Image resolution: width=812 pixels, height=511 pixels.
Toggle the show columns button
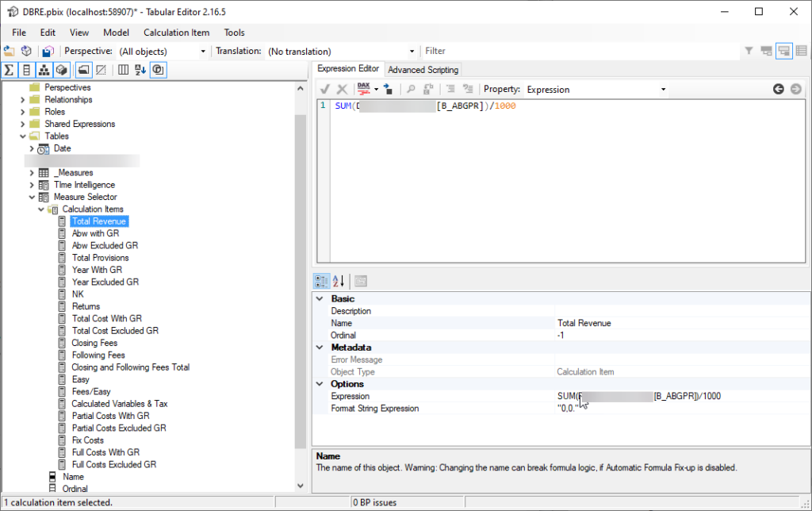tap(26, 70)
